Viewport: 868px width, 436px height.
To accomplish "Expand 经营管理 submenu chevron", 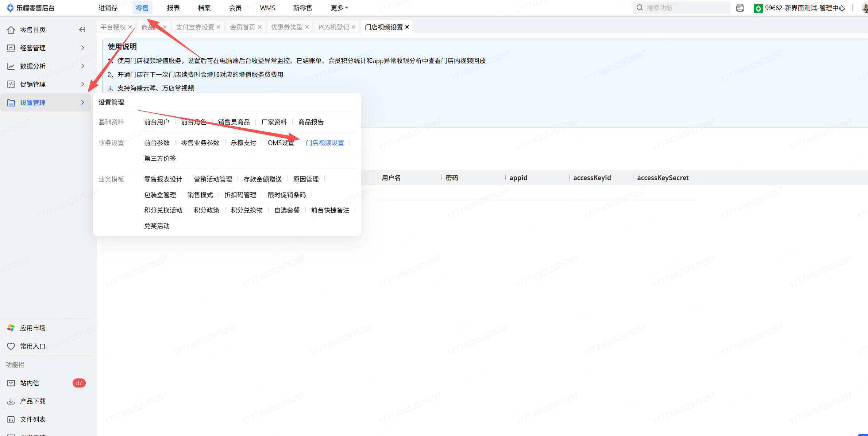I will point(82,48).
